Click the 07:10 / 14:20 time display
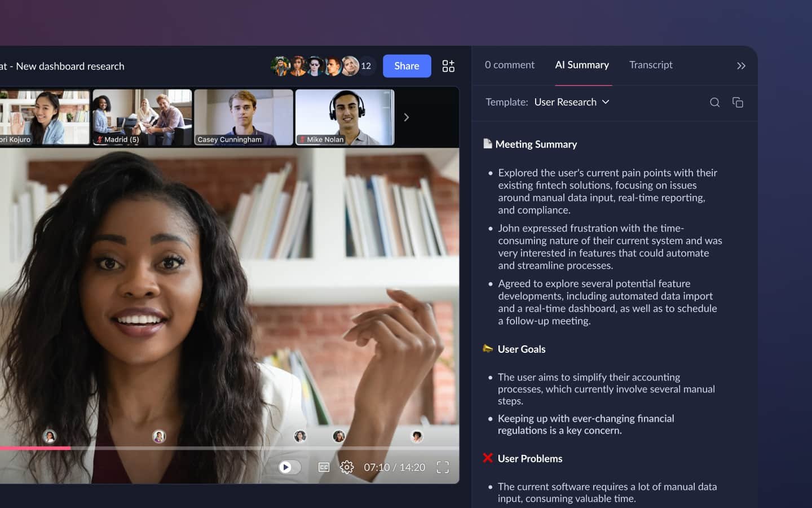The image size is (812, 508). 394,467
